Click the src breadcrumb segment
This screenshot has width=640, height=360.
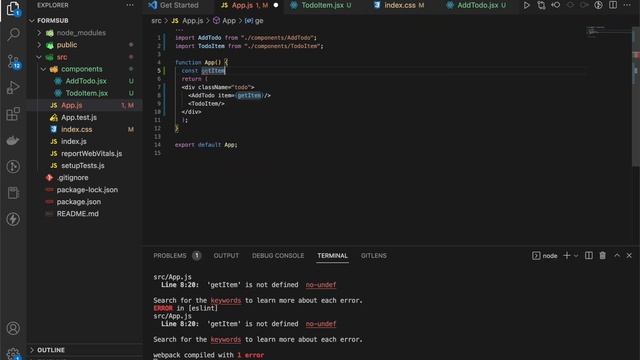(x=156, y=20)
